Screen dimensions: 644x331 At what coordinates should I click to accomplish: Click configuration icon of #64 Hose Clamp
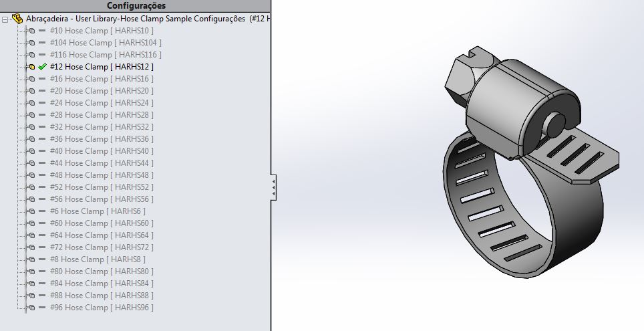click(31, 235)
